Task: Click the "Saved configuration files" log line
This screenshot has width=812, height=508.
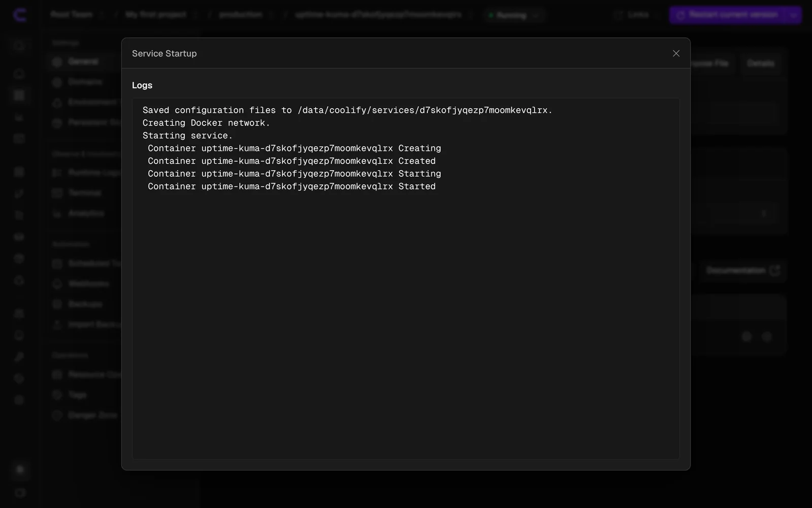Action: pyautogui.click(x=347, y=110)
